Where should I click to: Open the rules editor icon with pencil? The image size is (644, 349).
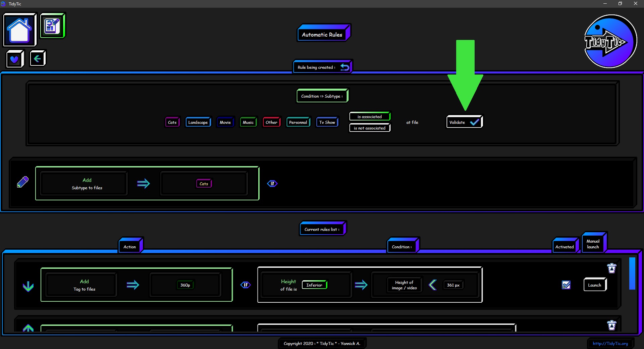pyautogui.click(x=52, y=26)
